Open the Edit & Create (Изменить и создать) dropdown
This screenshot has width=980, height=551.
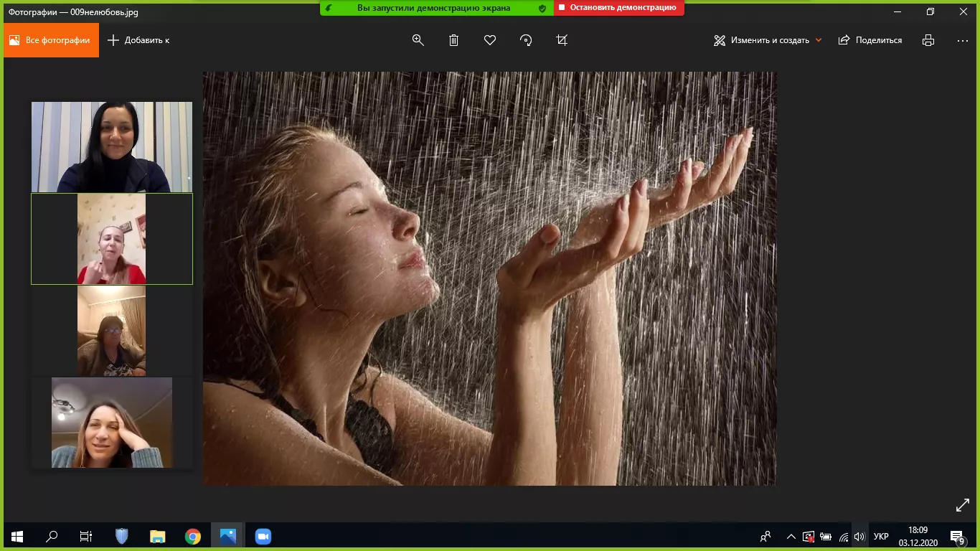click(x=768, y=40)
